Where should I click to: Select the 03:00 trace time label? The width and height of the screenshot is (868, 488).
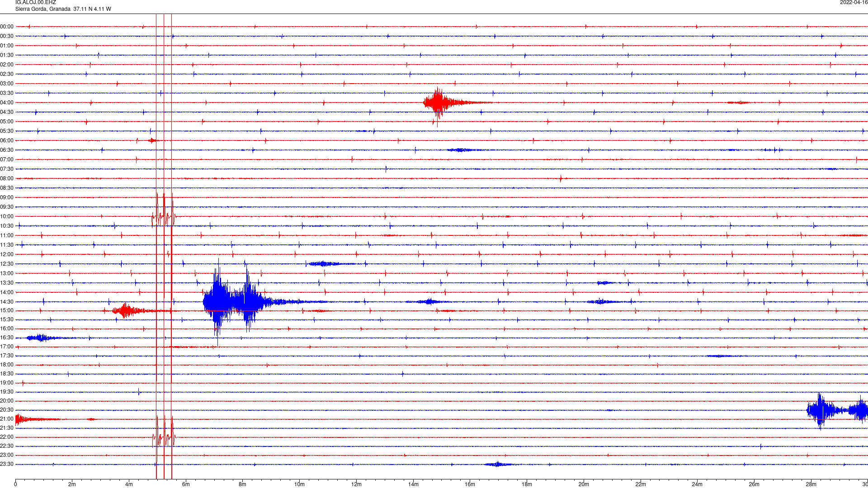click(x=7, y=84)
